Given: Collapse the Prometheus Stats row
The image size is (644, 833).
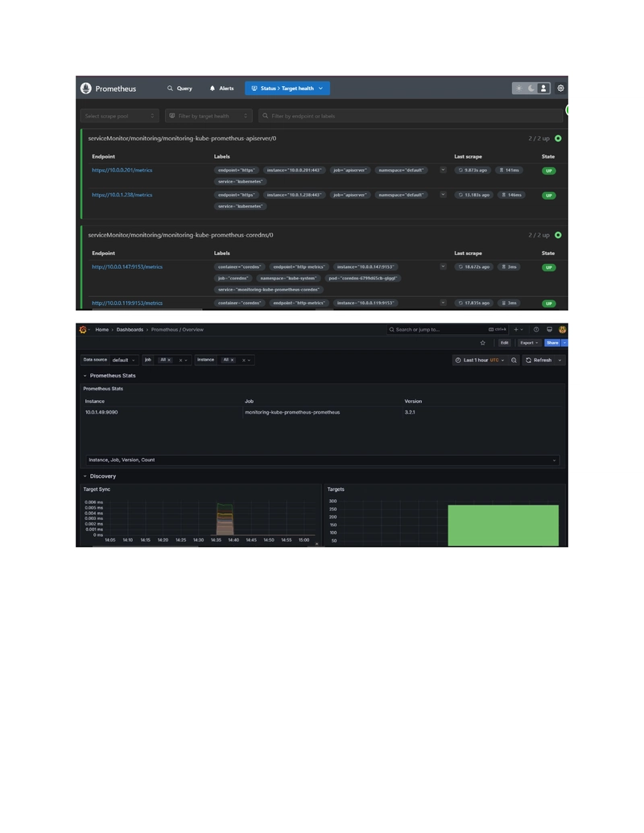Looking at the screenshot, I should pyautogui.click(x=109, y=376).
